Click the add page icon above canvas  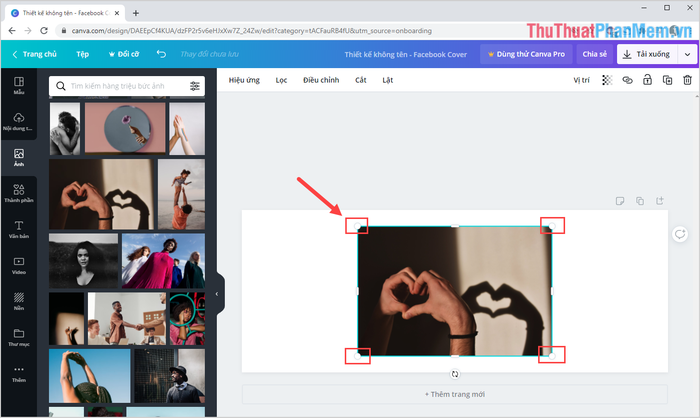click(660, 201)
